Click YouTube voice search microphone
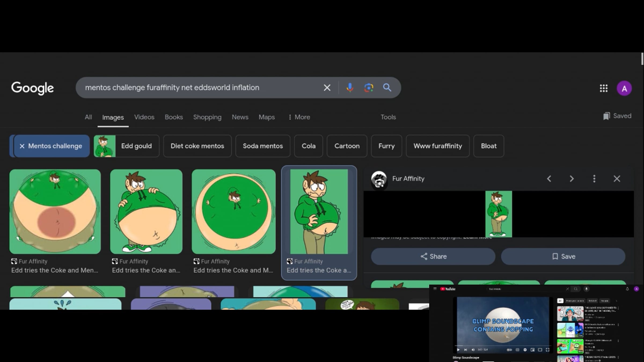644x362 pixels. [x=586, y=289]
